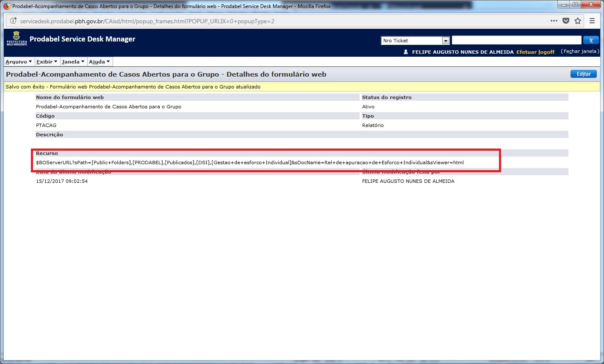The height and width of the screenshot is (364, 604).
Task: Click the Nome do formulário web label
Action: click(x=70, y=97)
